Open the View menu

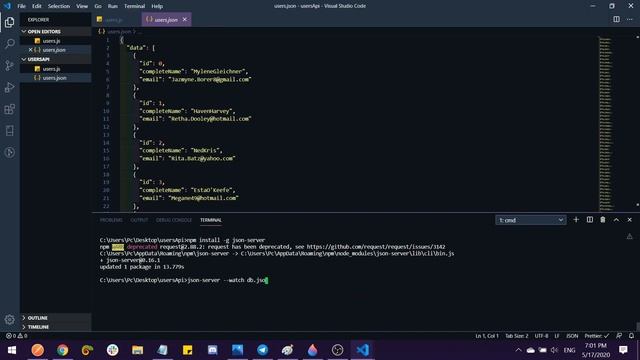(82, 6)
